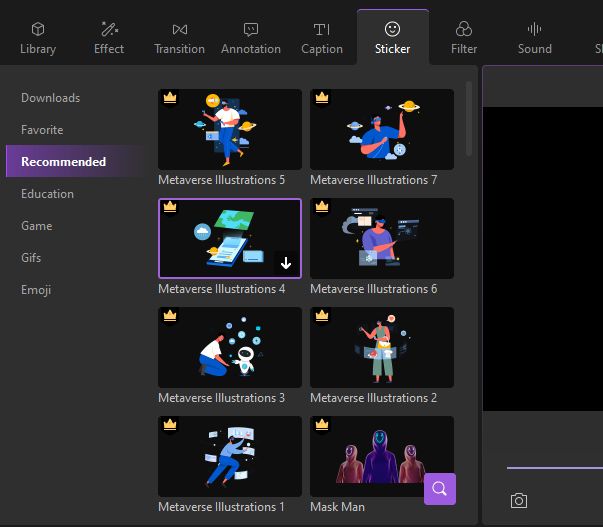Click crown badge on Metaverse Illustrations 7
Viewport: 603px width, 527px height.
[322, 97]
